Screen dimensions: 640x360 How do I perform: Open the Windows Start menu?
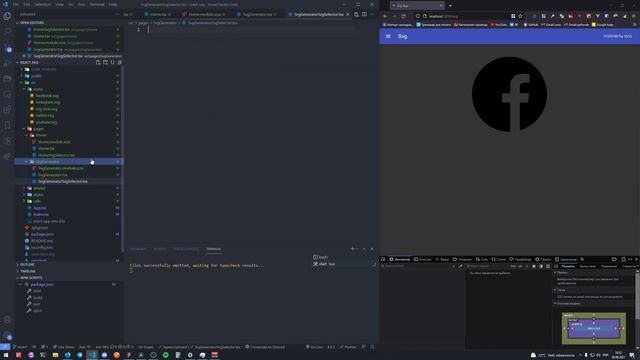click(6, 355)
